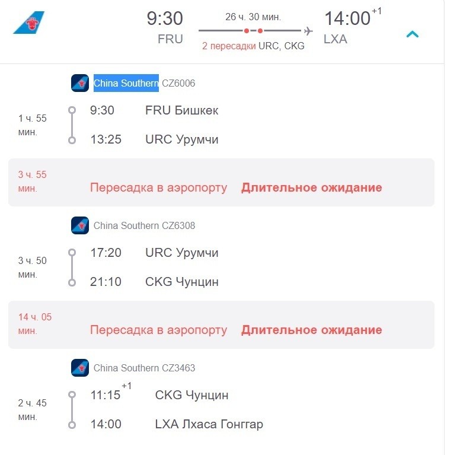Click the "FRU Бишкек" departure row
This screenshot has width=476, height=455.
[181, 110]
